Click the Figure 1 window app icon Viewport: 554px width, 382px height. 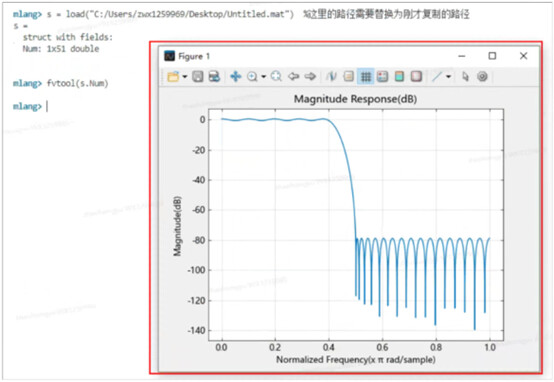point(170,56)
